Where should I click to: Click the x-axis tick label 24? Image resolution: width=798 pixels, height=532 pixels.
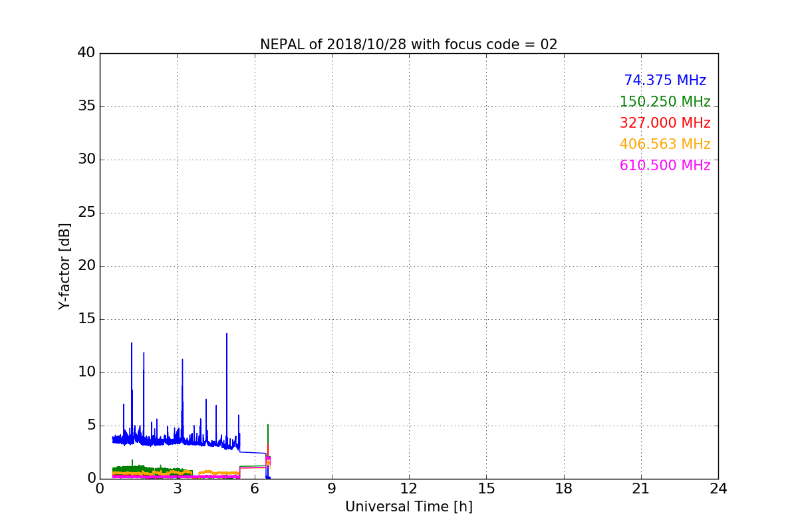[718, 489]
